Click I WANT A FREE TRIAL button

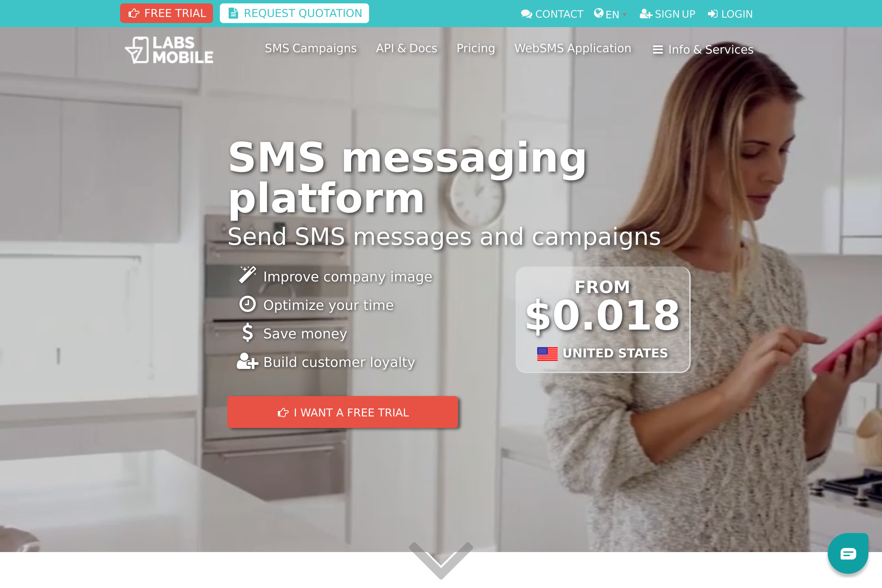click(x=343, y=412)
